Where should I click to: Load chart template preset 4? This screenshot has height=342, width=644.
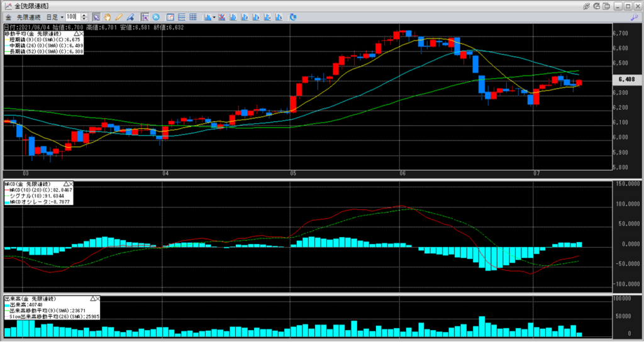[x=268, y=17]
